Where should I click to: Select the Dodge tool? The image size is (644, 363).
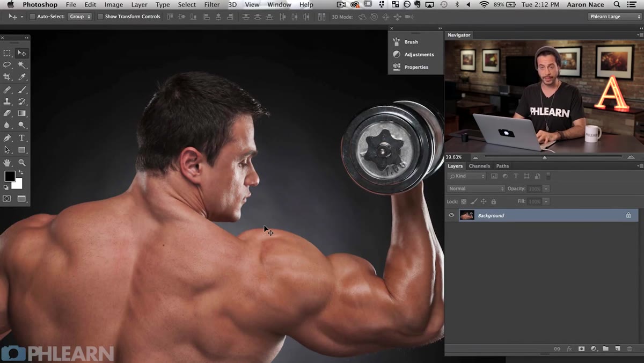pyautogui.click(x=22, y=125)
